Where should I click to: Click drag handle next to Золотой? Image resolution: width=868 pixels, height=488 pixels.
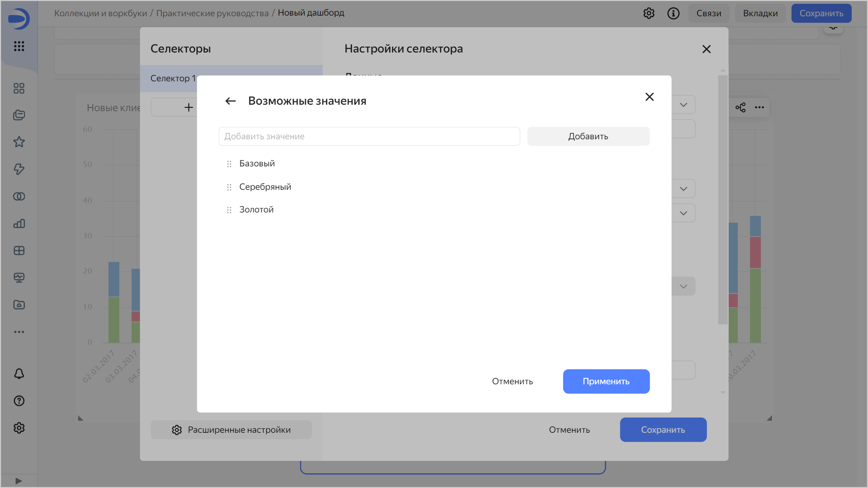tap(229, 210)
